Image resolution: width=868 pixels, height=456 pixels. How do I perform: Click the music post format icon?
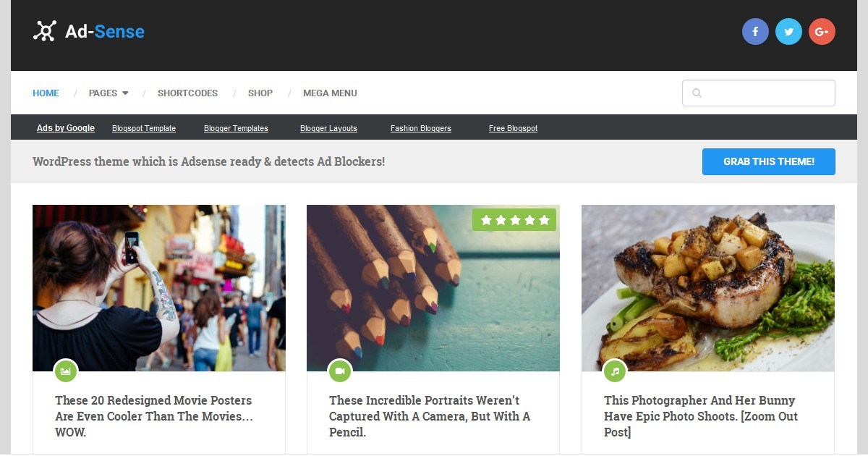[615, 371]
